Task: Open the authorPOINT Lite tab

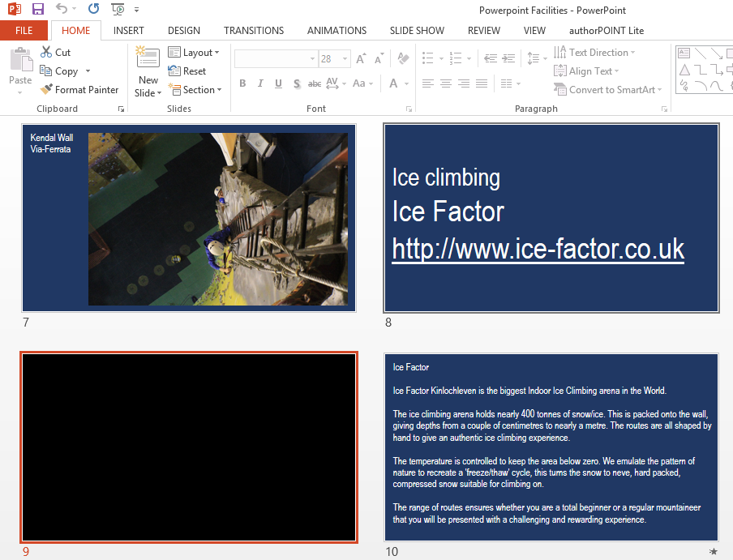Action: [x=607, y=30]
